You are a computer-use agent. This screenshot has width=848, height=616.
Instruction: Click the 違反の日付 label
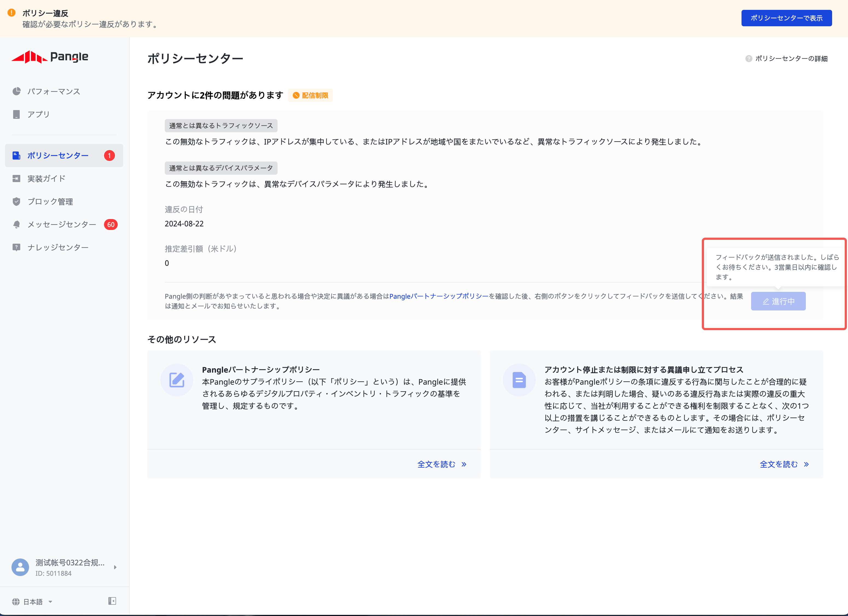tap(184, 209)
